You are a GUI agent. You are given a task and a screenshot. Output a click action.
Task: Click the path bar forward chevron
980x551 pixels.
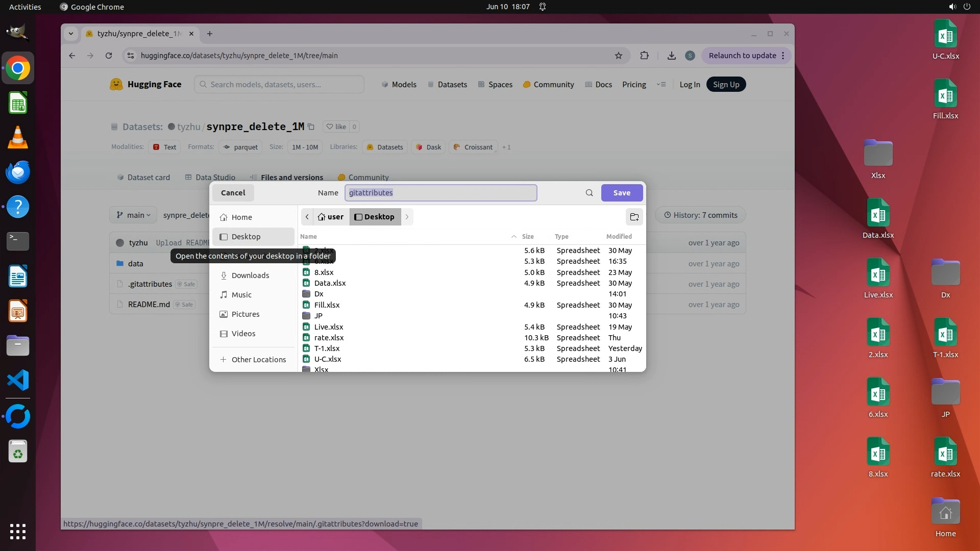tap(407, 217)
